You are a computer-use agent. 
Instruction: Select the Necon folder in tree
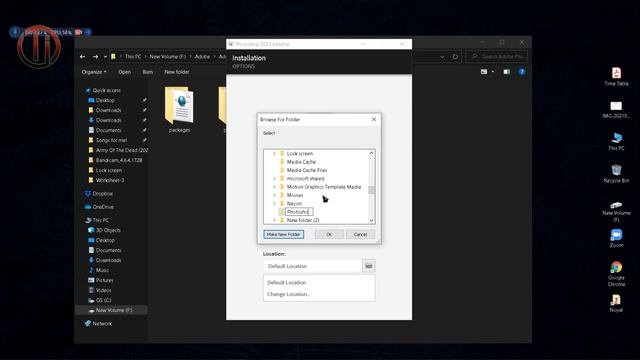(294, 203)
